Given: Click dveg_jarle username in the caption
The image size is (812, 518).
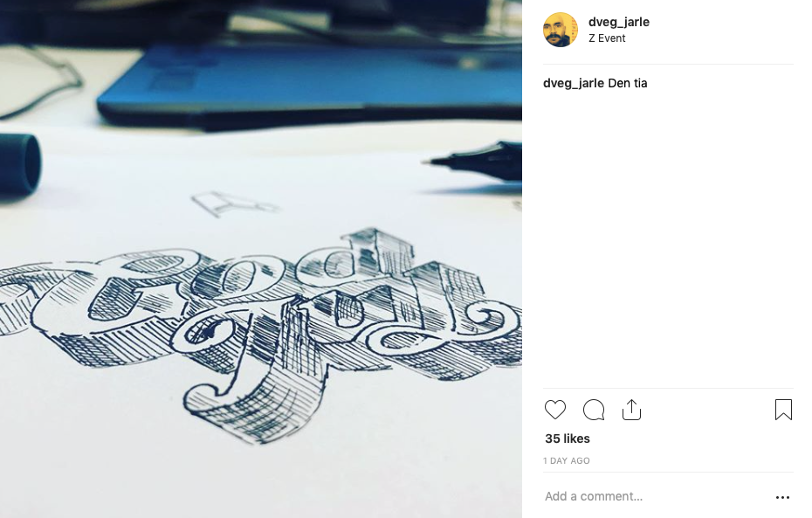Looking at the screenshot, I should tap(574, 83).
